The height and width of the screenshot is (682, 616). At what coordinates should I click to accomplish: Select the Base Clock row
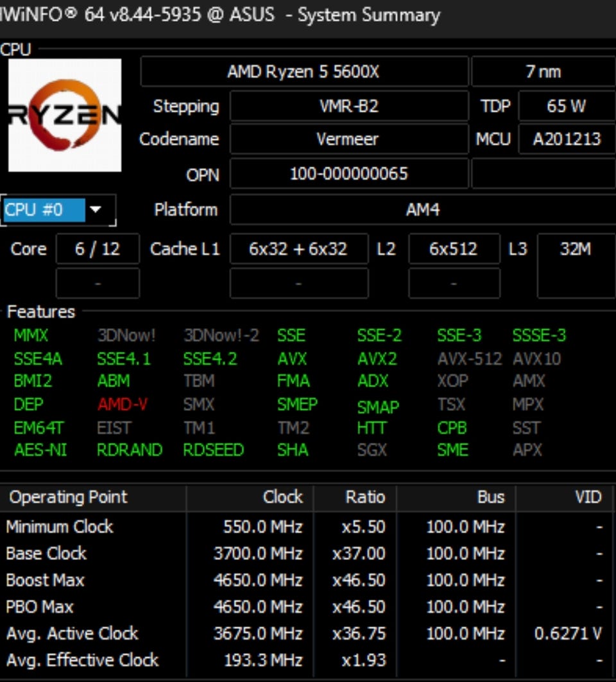click(x=307, y=554)
